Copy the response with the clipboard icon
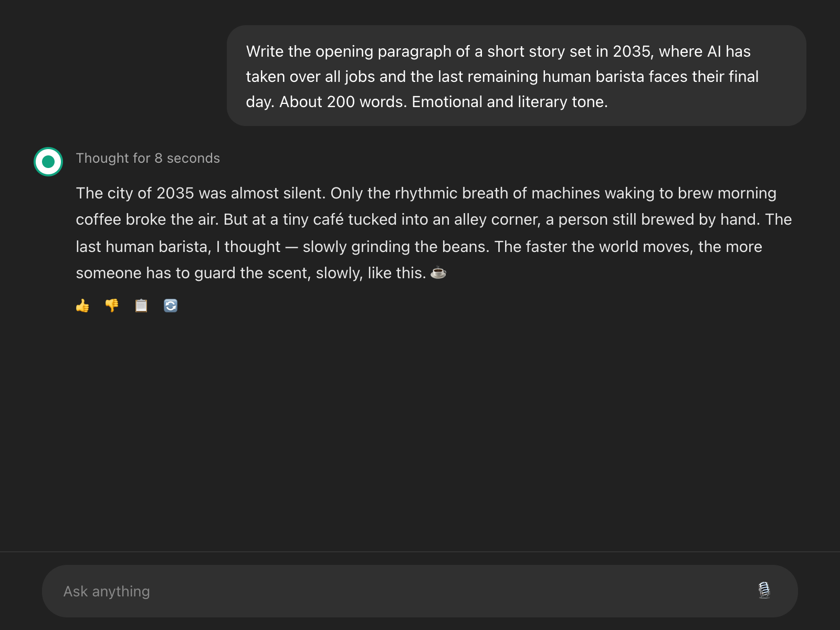The width and height of the screenshot is (840, 630). pos(141,306)
